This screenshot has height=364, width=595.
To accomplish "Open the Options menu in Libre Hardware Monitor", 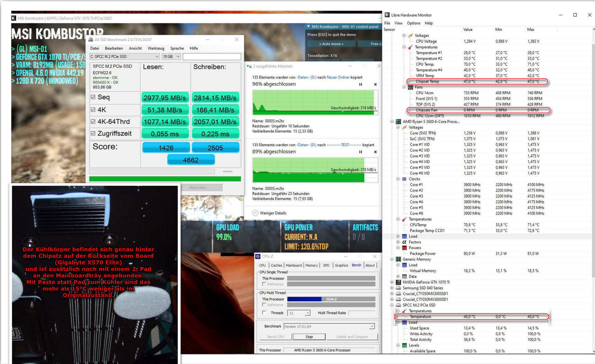I will tap(414, 23).
